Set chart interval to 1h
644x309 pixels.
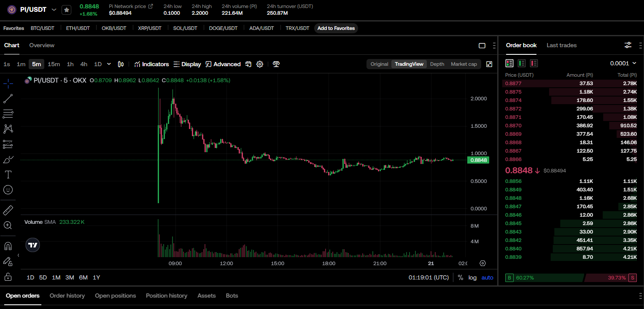click(70, 64)
